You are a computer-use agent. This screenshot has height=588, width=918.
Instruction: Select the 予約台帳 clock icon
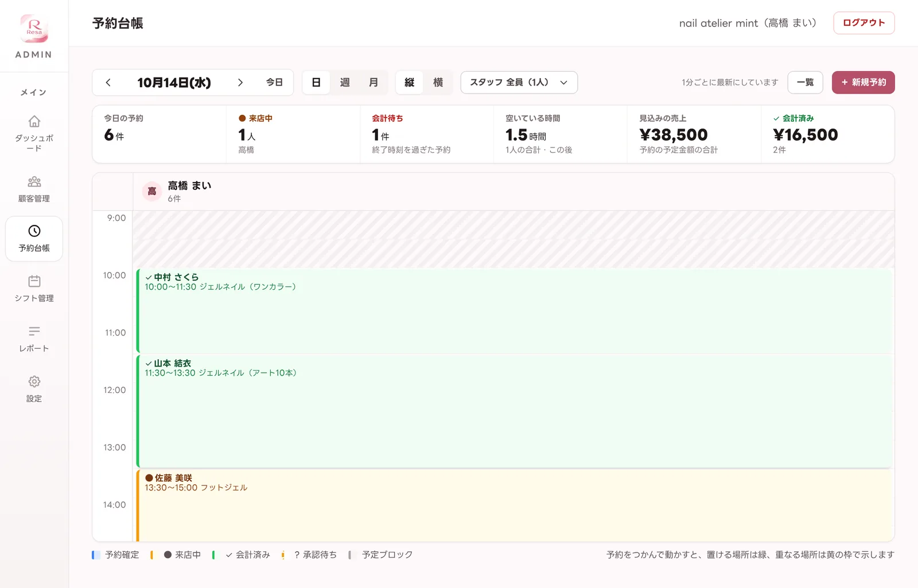click(x=34, y=231)
